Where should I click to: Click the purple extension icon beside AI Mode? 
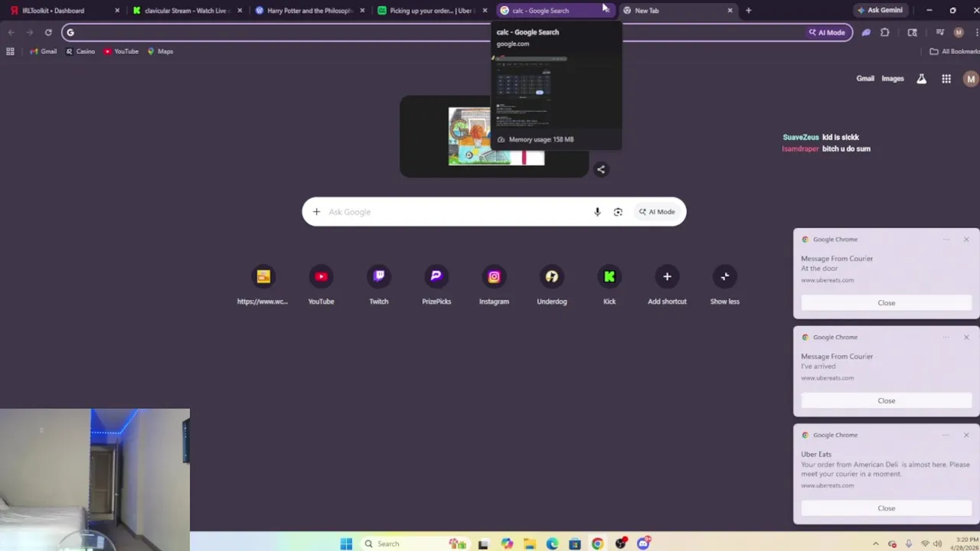click(866, 32)
